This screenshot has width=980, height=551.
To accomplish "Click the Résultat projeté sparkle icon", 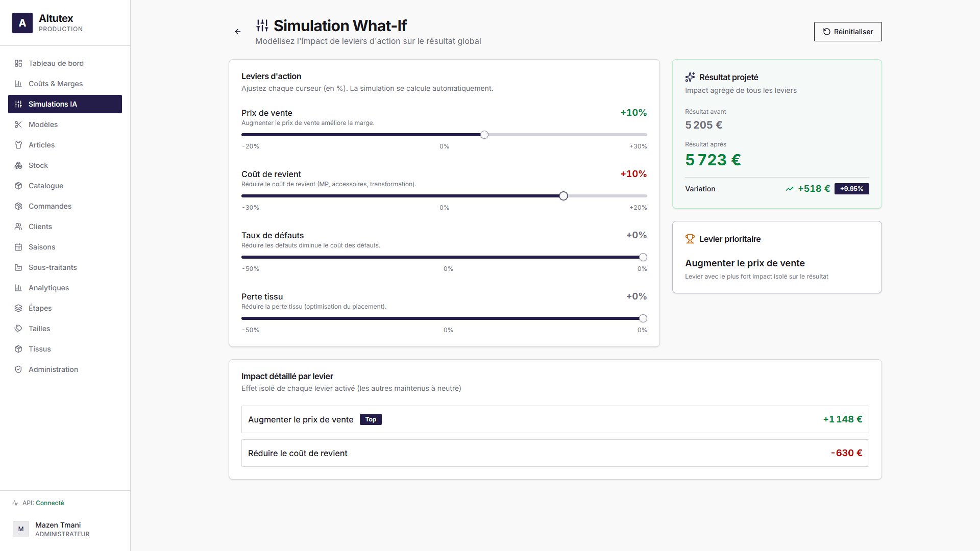I will pyautogui.click(x=690, y=77).
